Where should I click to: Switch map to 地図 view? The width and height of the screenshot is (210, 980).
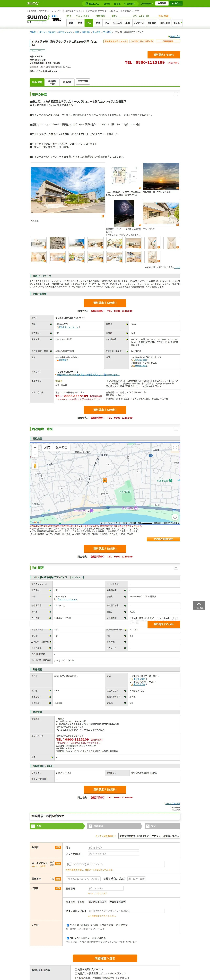(x=47, y=448)
